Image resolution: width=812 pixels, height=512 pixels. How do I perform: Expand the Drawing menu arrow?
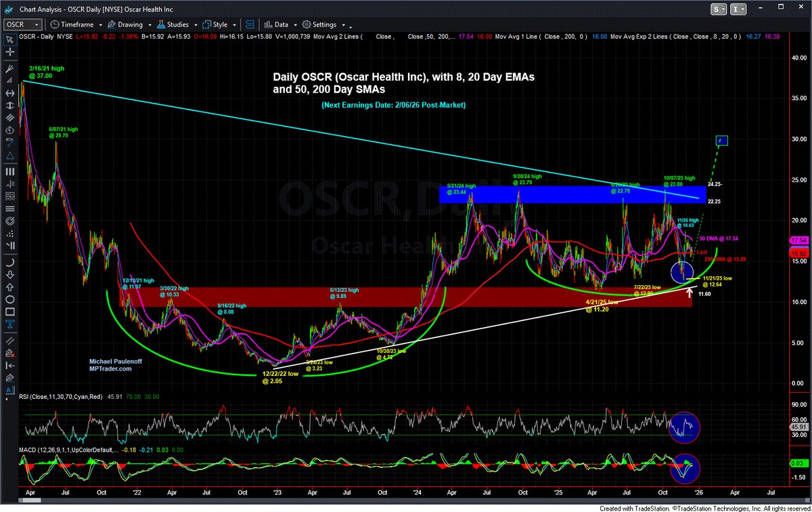coord(150,25)
